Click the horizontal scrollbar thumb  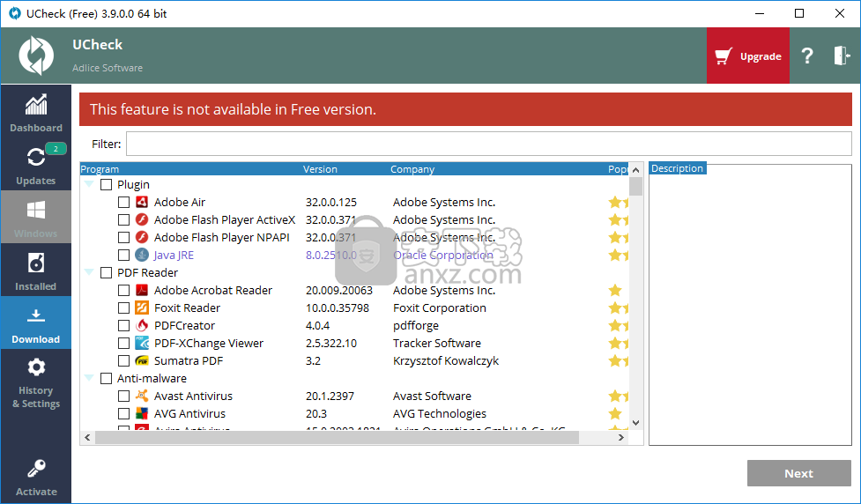(x=338, y=438)
